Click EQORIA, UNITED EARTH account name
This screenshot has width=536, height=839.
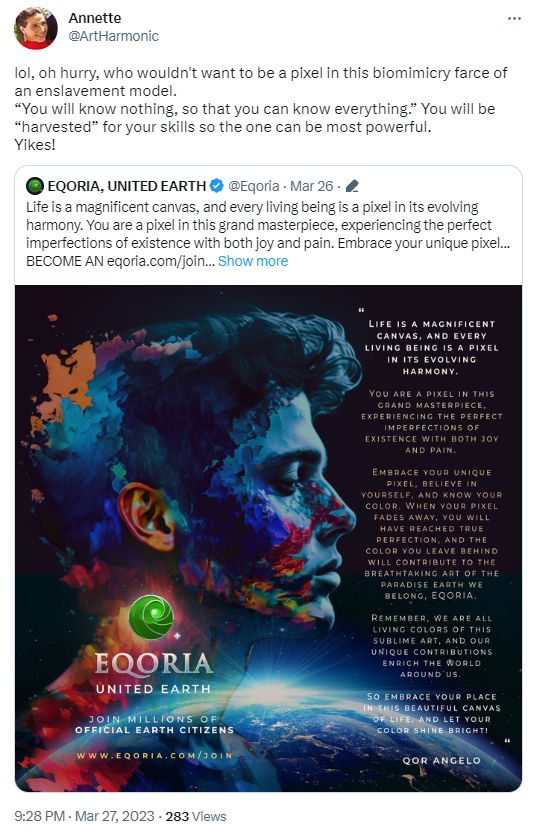127,186
